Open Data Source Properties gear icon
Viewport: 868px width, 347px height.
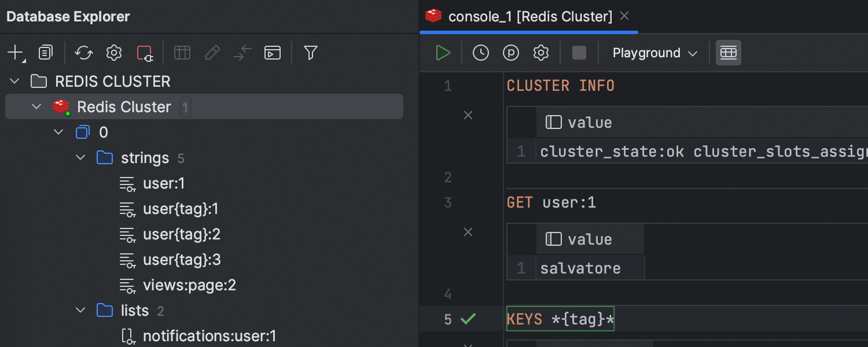pos(114,53)
